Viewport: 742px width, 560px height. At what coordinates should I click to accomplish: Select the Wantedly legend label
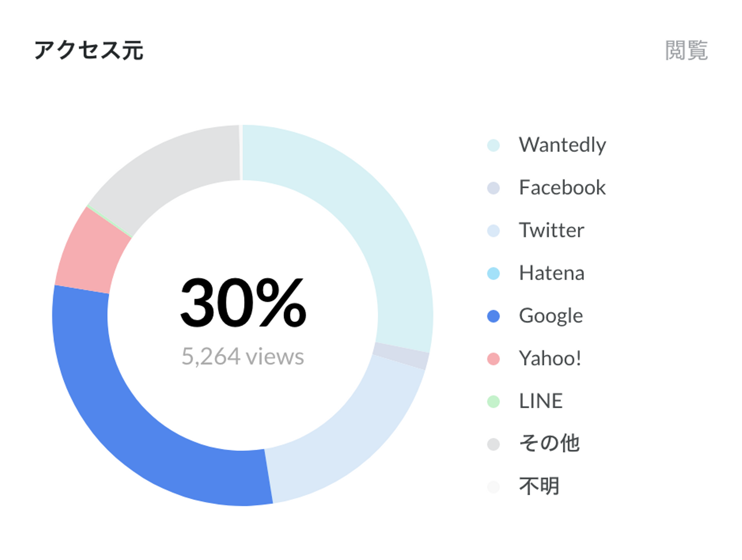(x=562, y=145)
